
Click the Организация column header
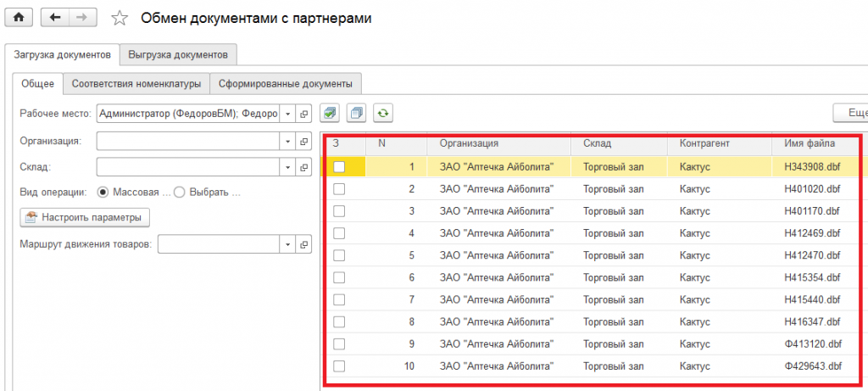499,143
